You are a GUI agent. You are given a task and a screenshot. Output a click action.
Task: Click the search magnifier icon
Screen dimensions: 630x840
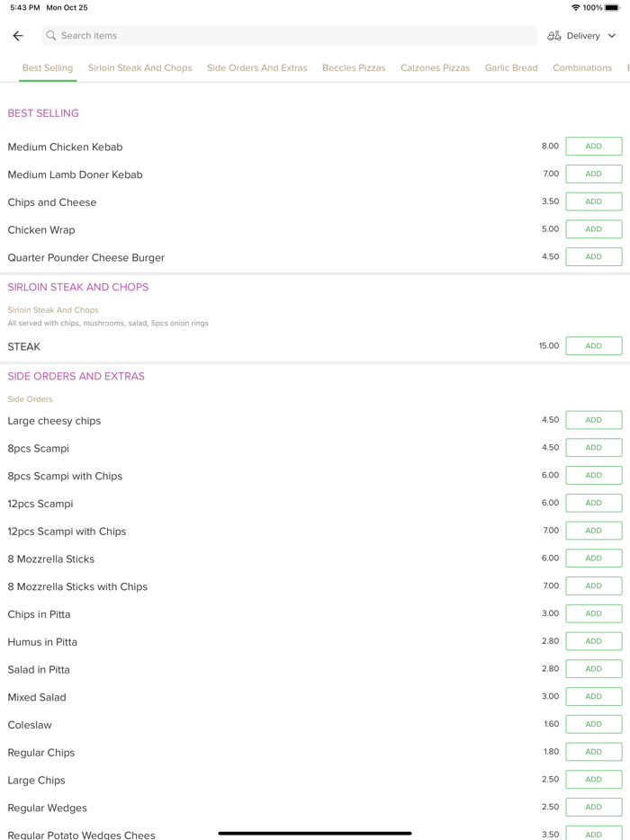pyautogui.click(x=51, y=36)
